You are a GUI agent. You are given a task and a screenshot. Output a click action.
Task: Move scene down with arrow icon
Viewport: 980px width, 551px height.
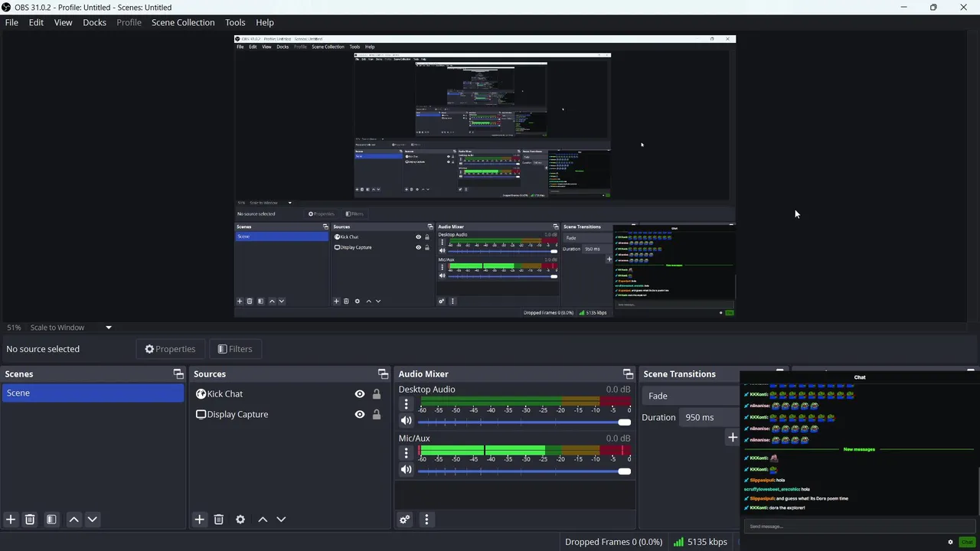pos(92,519)
